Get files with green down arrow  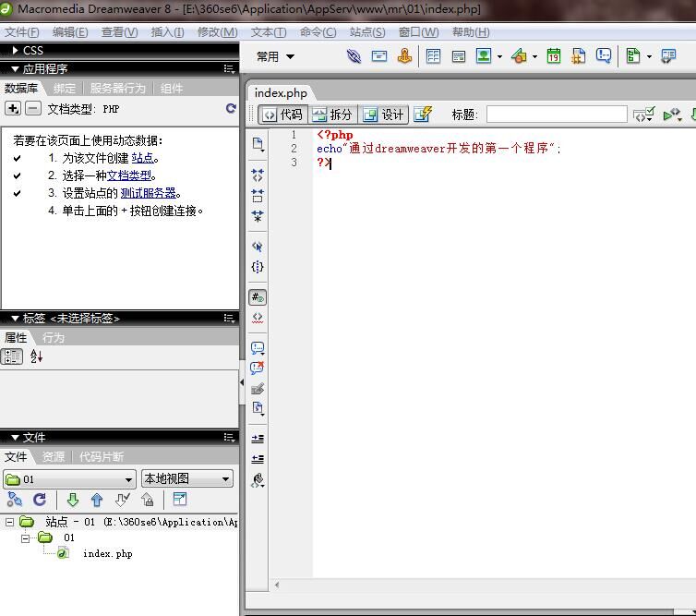(73, 500)
